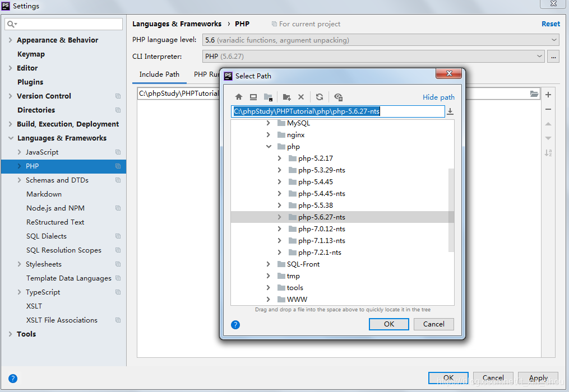
Task: Add an include path with plus icon
Action: point(548,95)
